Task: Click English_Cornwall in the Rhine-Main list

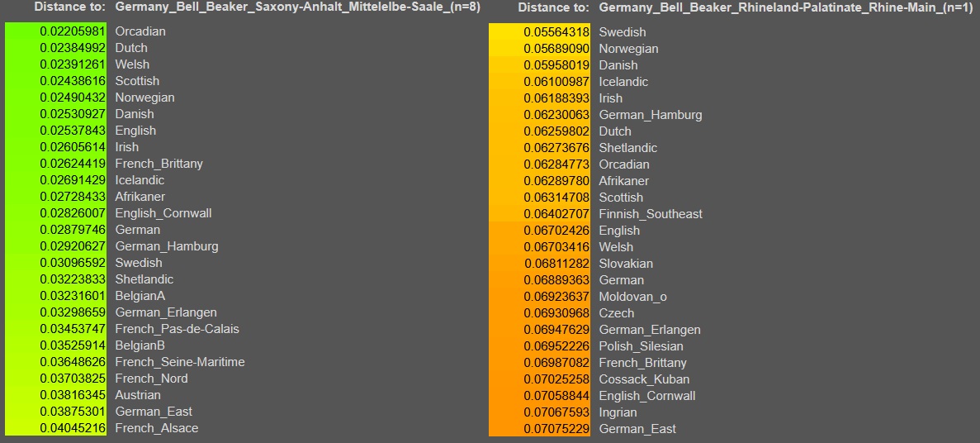Action: point(647,396)
